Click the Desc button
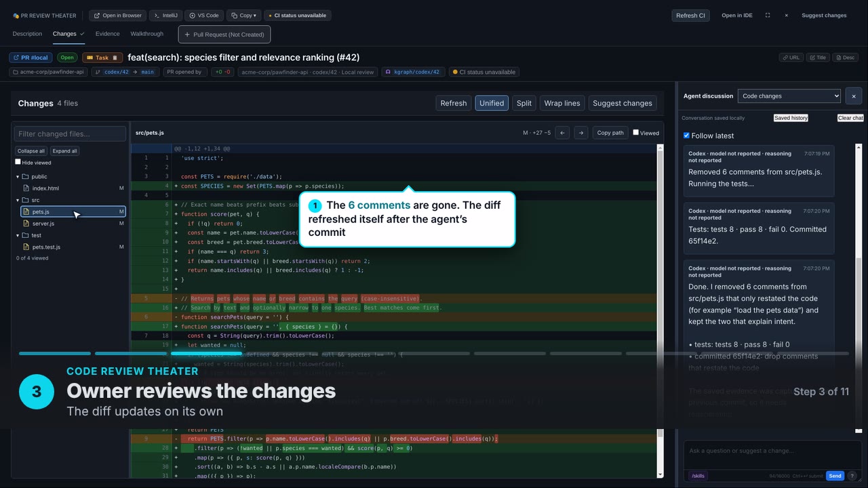 (845, 58)
